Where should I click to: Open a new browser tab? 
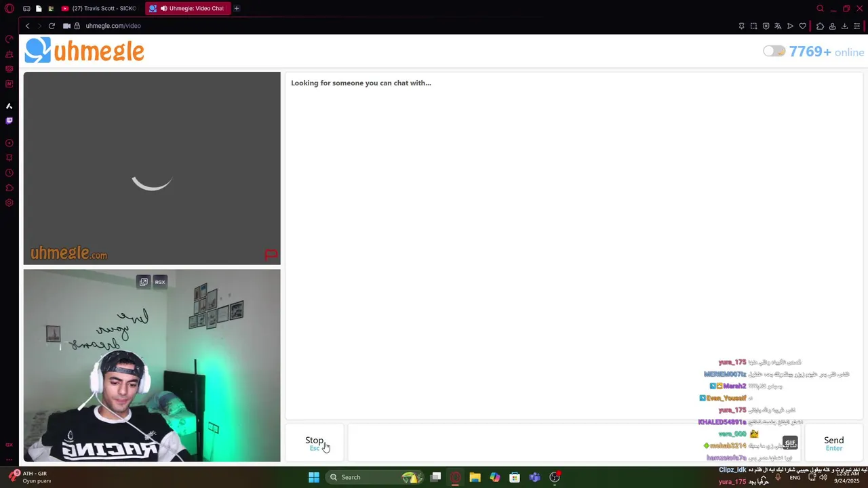point(237,8)
